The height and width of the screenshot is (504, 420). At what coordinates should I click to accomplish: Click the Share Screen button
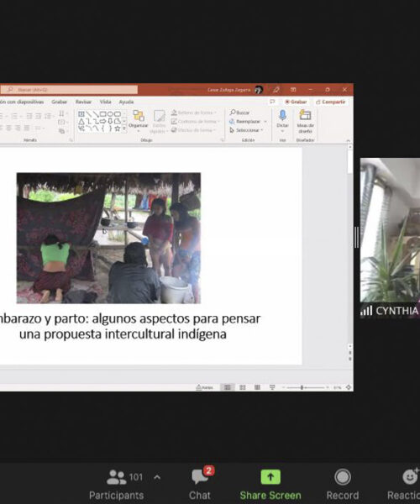click(270, 486)
